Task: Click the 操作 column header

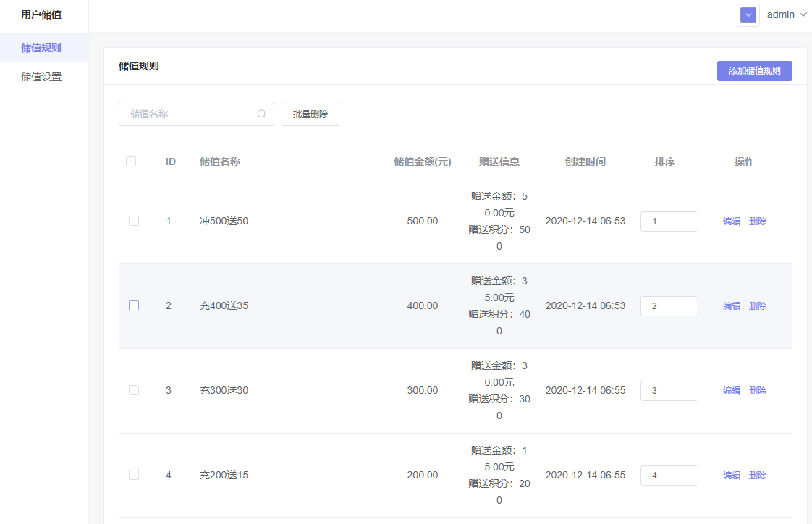Action: point(744,161)
